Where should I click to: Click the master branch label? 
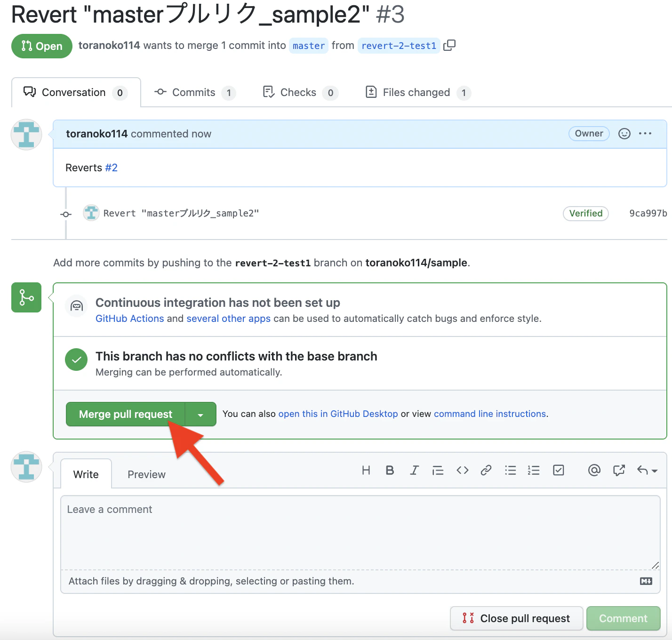[309, 46]
